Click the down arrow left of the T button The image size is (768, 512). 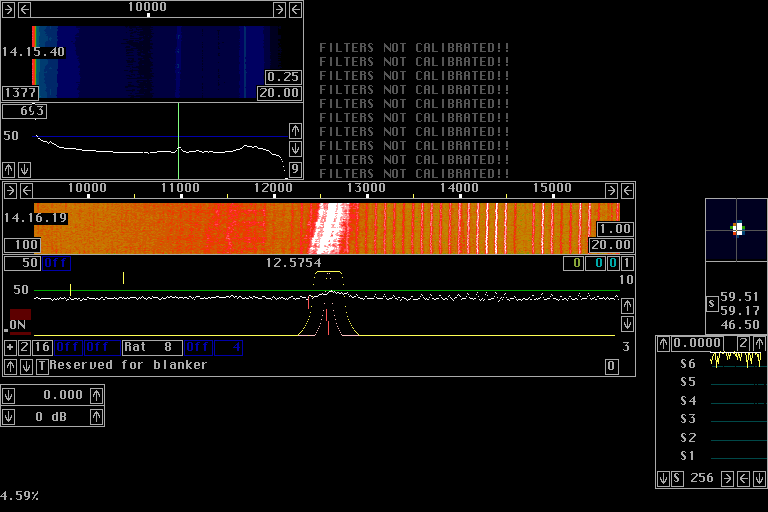click(26, 366)
